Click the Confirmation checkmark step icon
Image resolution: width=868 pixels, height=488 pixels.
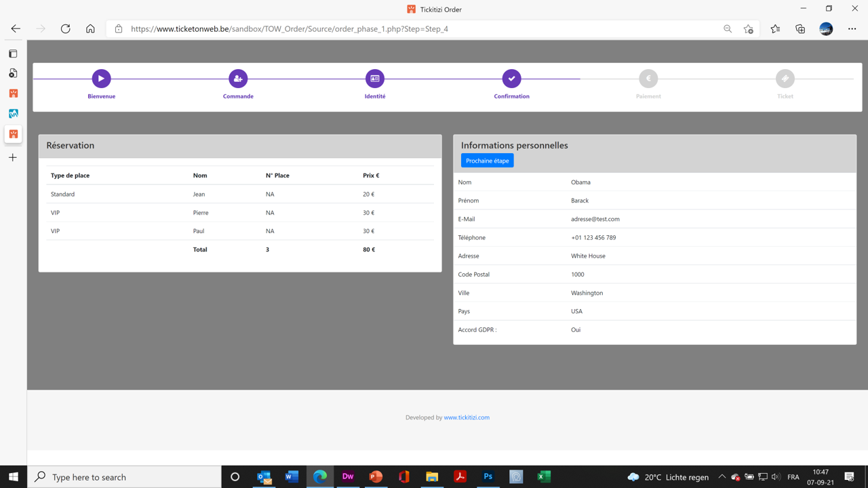(x=511, y=79)
